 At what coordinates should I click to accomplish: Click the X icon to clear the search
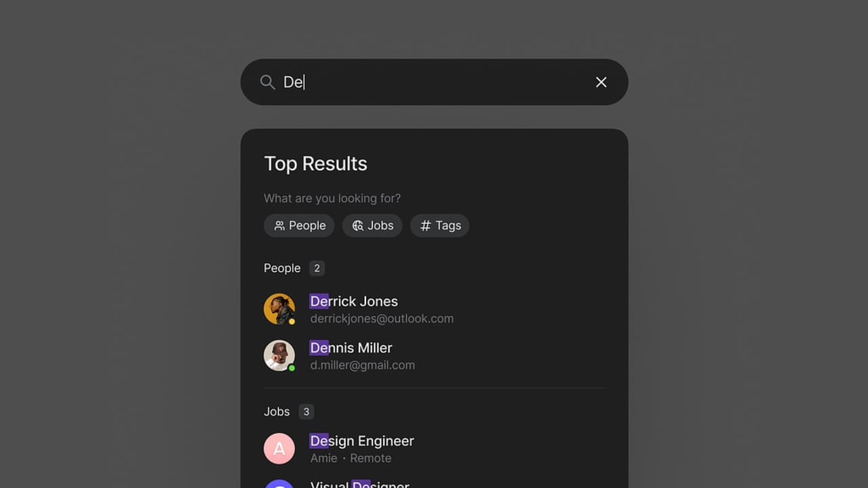coord(601,82)
